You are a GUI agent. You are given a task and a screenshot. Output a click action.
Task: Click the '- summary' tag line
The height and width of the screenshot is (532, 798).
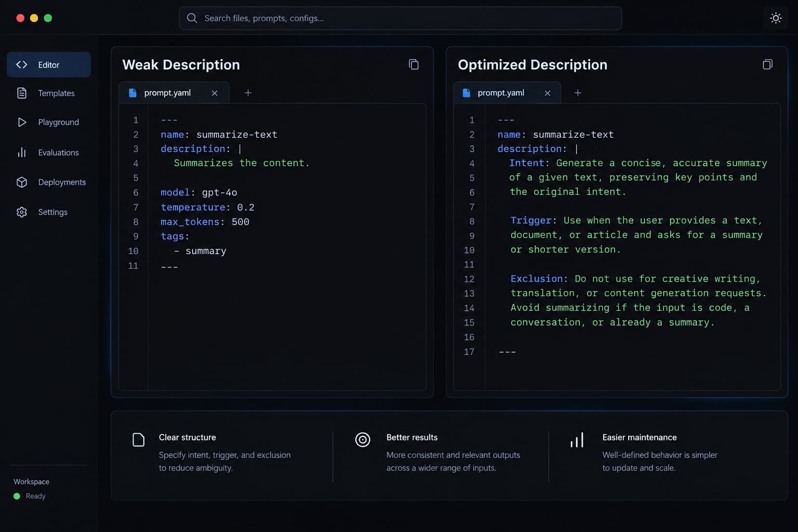tap(200, 251)
